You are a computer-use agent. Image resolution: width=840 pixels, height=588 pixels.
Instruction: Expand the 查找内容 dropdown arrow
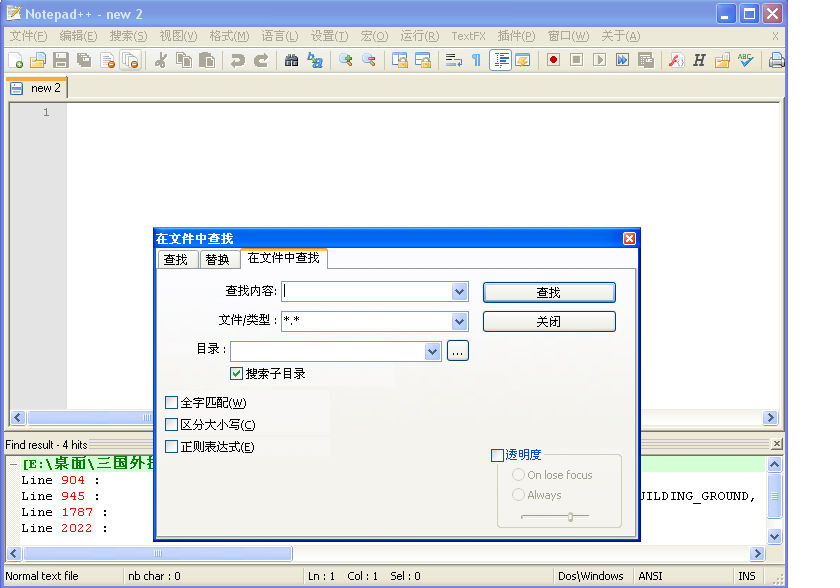tap(459, 292)
